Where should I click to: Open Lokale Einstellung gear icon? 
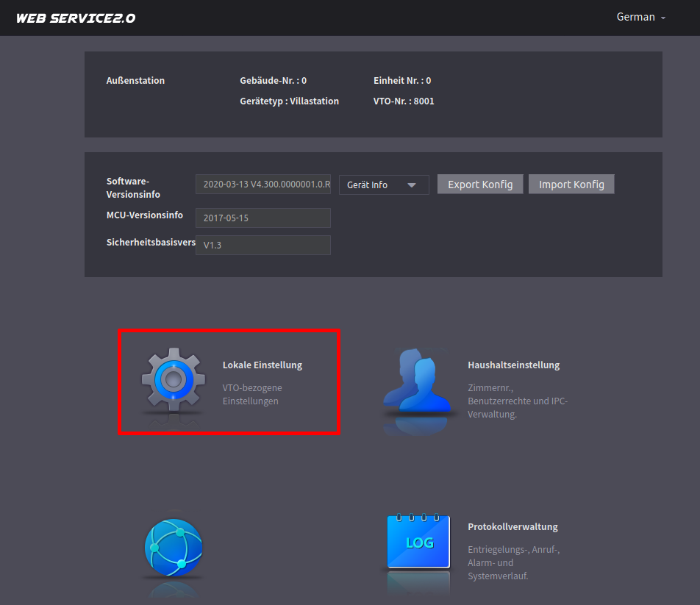174,379
